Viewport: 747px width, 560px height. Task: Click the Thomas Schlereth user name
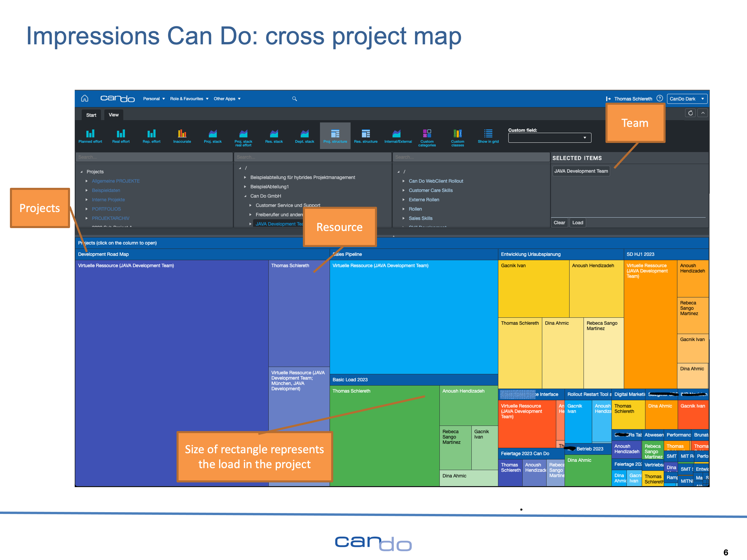[x=633, y=99]
